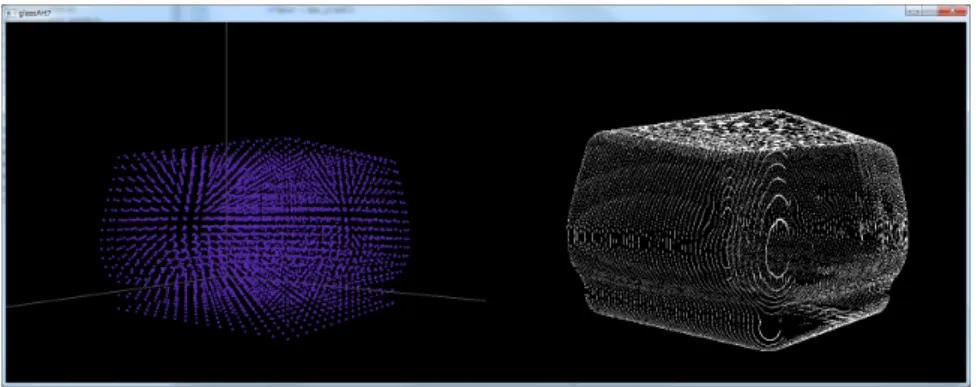
Task: Click the horizontal band across white mesh middle
Action: pyautogui.click(x=736, y=240)
